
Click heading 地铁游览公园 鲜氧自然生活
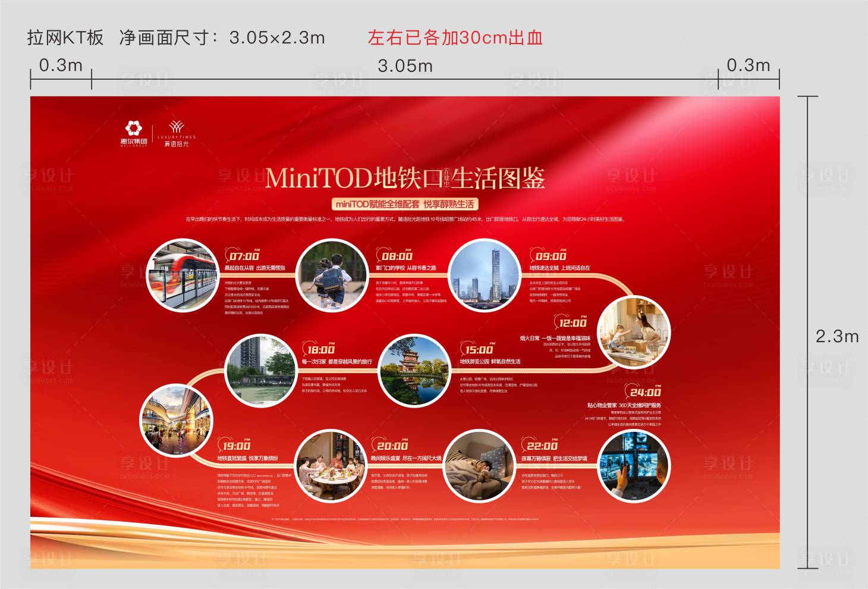click(490, 362)
